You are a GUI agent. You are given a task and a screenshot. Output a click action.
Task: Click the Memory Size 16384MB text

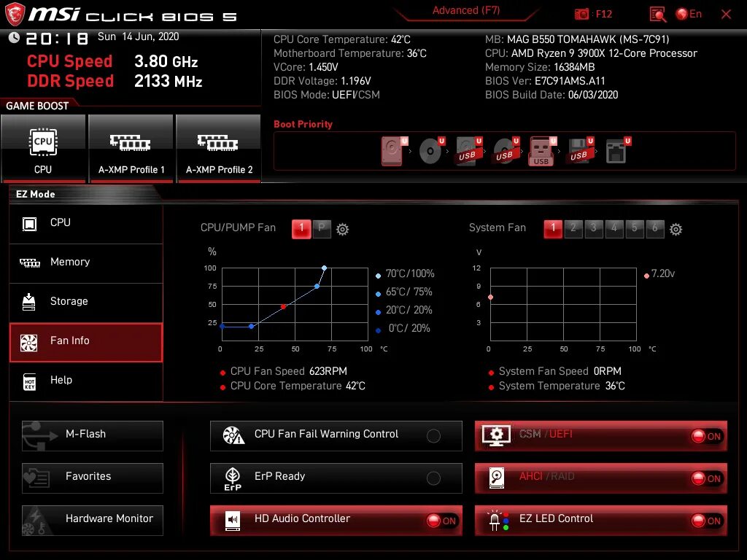point(540,68)
